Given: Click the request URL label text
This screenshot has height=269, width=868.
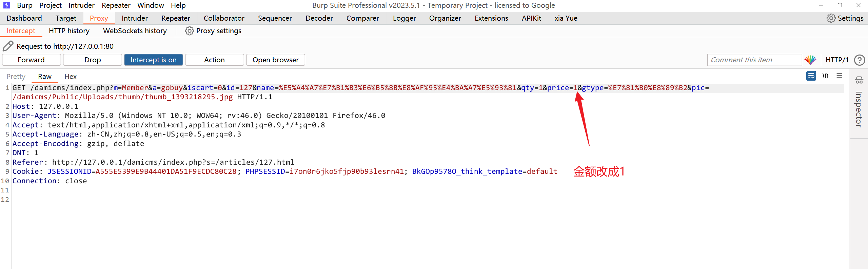Looking at the screenshot, I should pyautogui.click(x=65, y=46).
